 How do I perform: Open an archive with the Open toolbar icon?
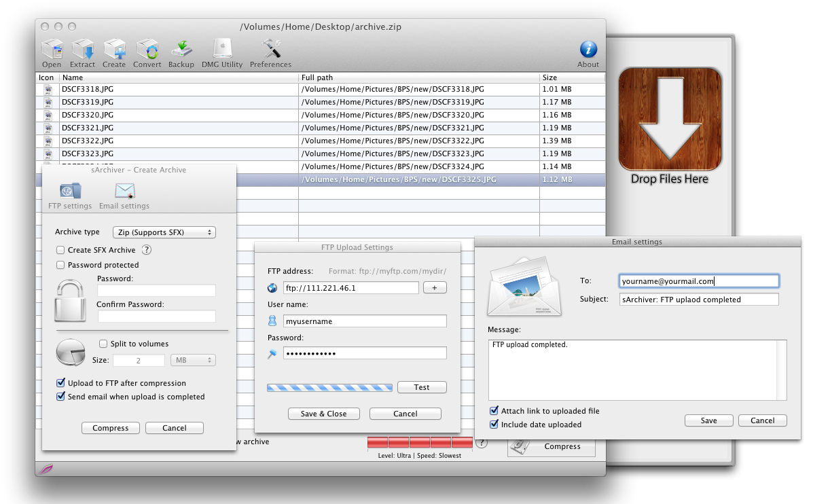pos(52,49)
